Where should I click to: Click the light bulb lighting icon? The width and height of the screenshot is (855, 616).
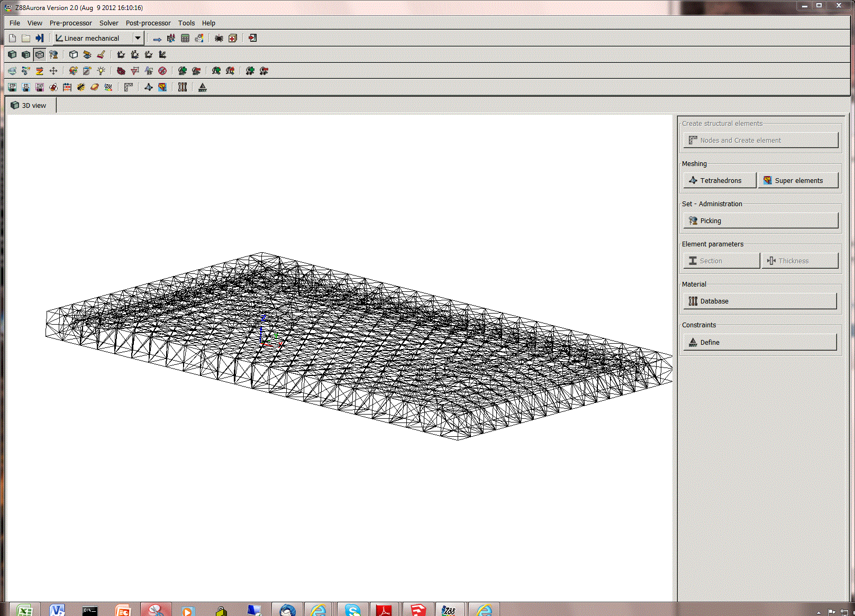101,71
